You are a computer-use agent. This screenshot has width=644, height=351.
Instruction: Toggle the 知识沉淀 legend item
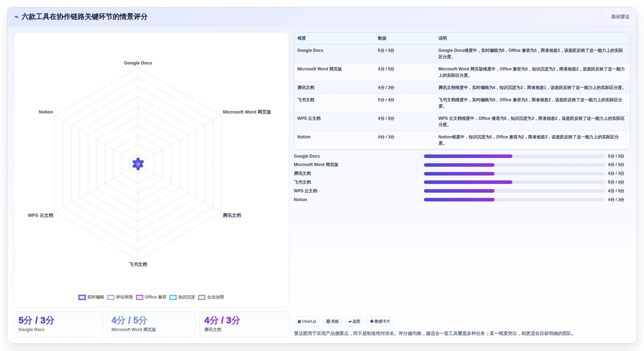click(x=182, y=297)
